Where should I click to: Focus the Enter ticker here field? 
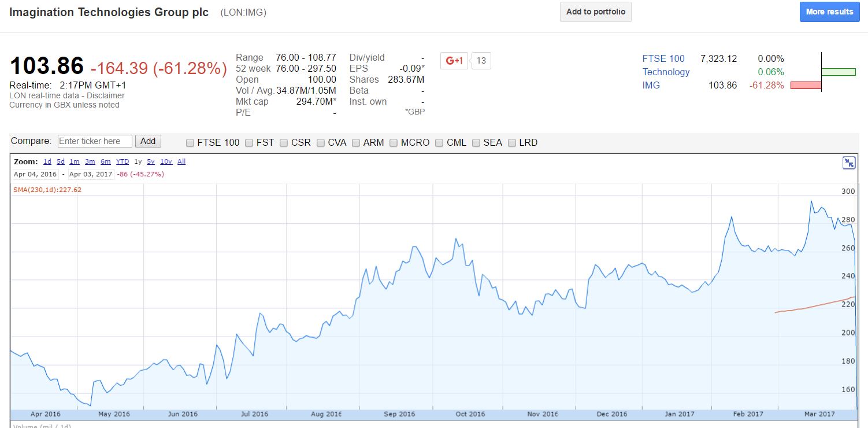point(95,141)
